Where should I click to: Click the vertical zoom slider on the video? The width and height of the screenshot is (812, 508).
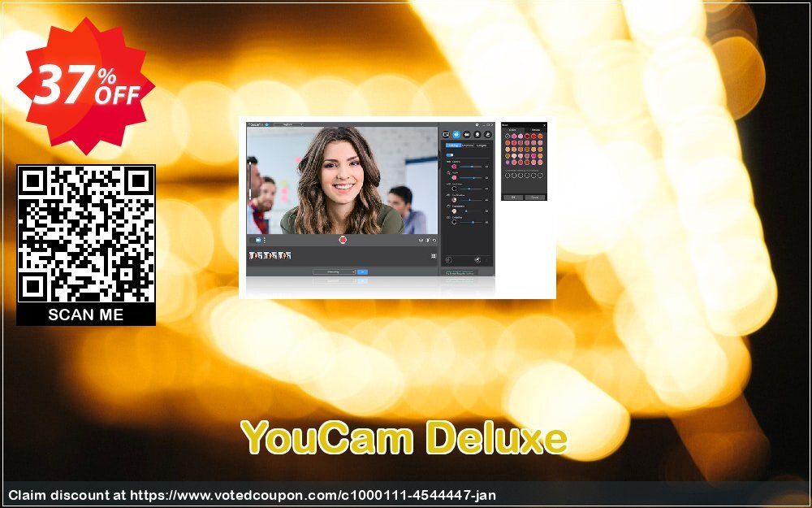[x=250, y=180]
